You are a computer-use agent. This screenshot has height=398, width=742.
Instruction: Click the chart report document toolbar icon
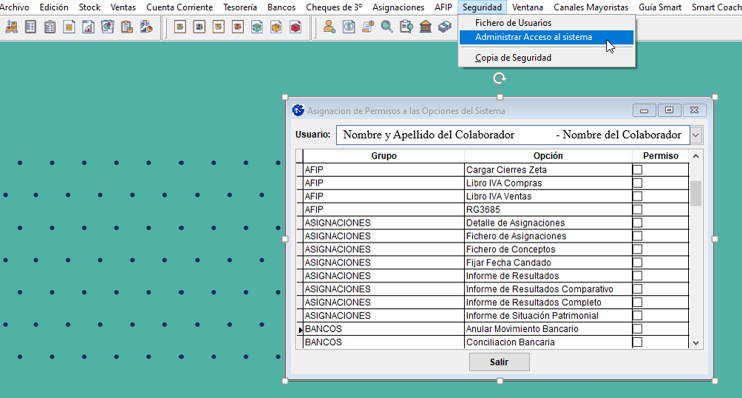tap(88, 27)
